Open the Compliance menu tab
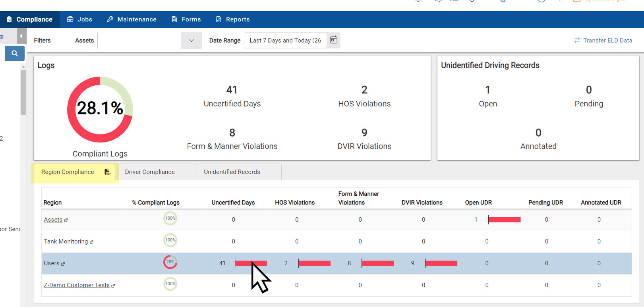 pos(30,19)
